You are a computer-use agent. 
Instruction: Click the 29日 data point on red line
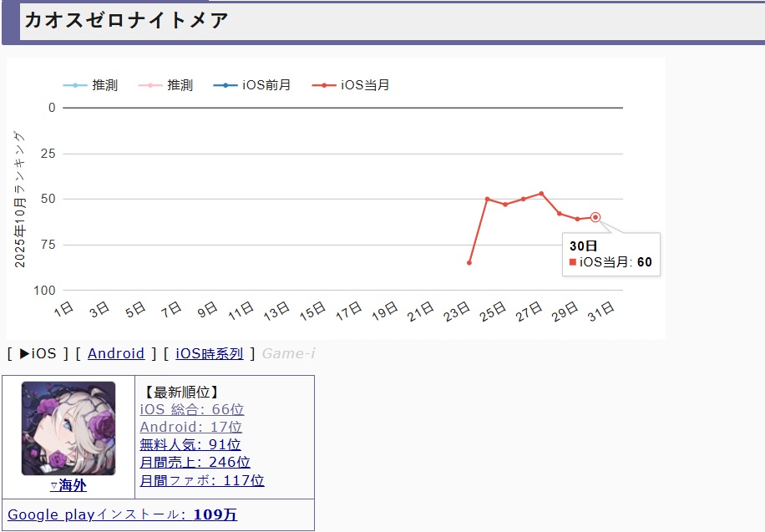click(577, 219)
